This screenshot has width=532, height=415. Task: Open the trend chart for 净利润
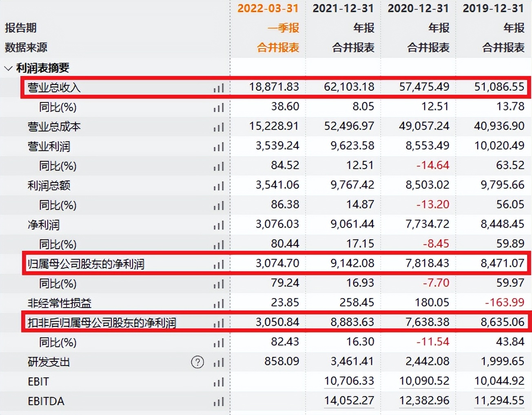(219, 225)
